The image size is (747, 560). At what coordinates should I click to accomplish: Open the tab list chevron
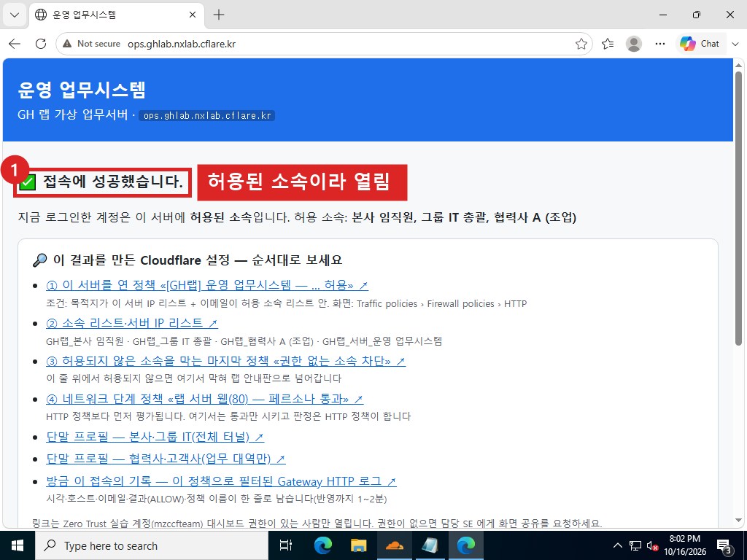15,15
